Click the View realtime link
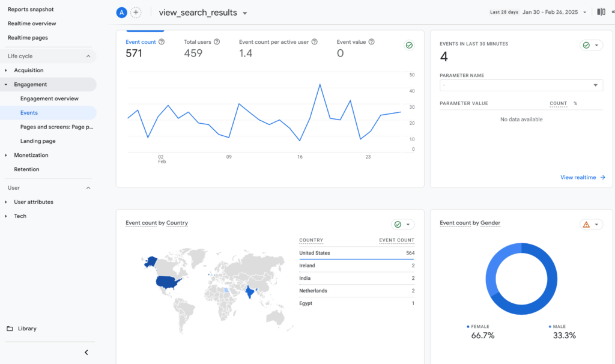The width and height of the screenshot is (615, 364). point(582,177)
